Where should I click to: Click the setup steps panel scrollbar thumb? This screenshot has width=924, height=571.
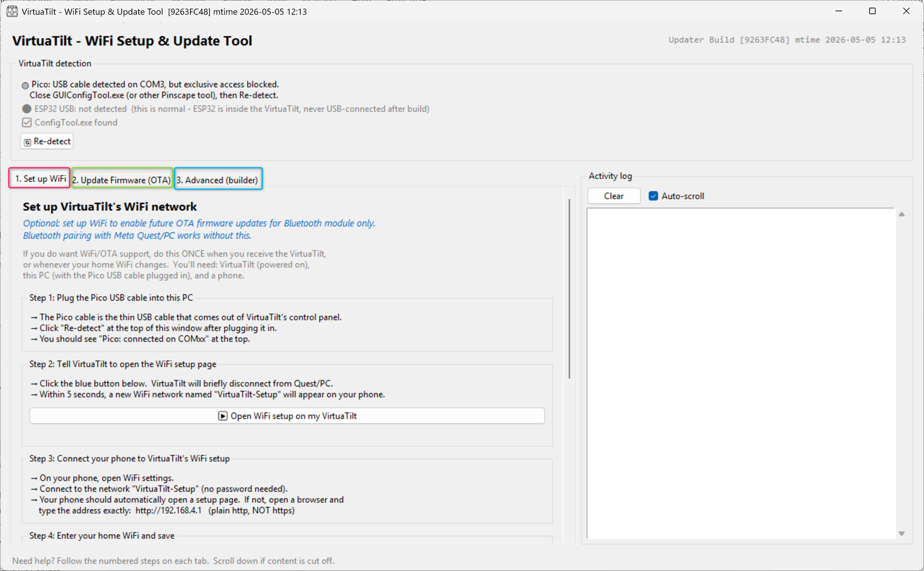coord(569,289)
